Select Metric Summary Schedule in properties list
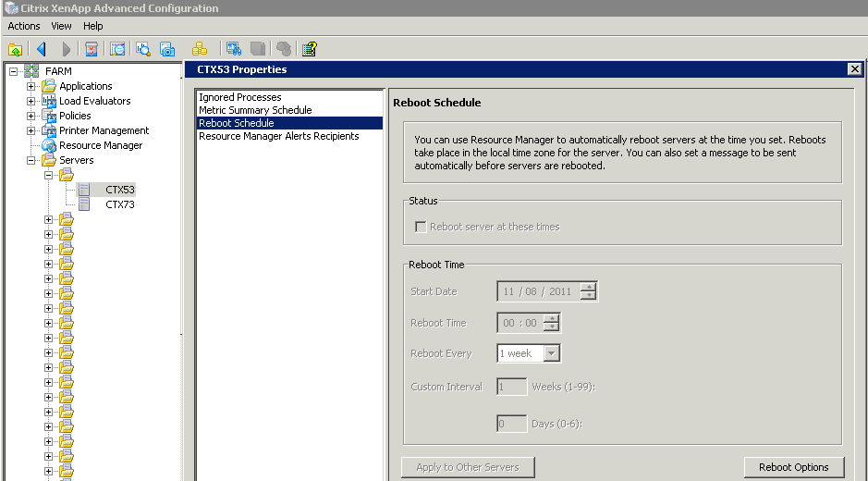Image resolution: width=868 pixels, height=481 pixels. (x=255, y=110)
